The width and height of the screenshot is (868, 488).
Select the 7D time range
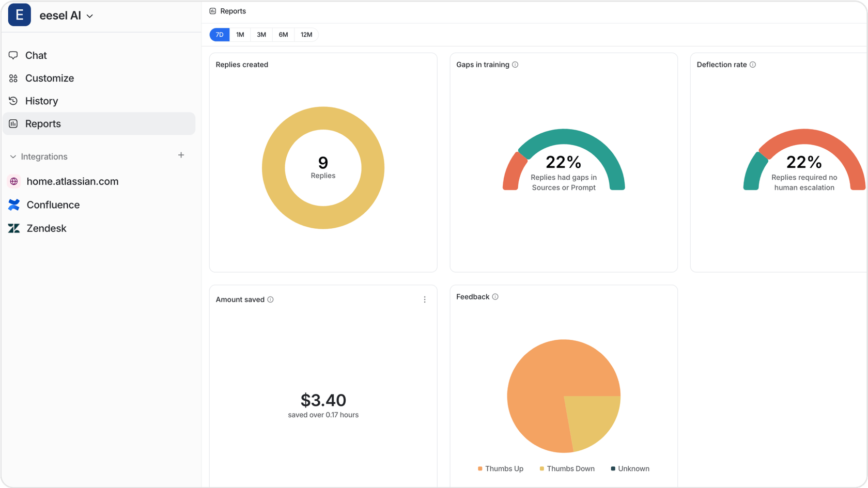[220, 35]
